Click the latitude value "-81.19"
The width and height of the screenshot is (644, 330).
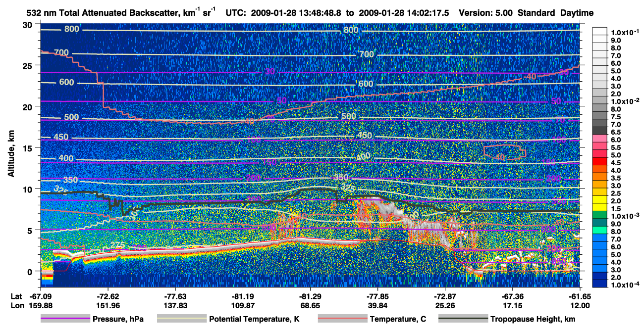click(243, 296)
